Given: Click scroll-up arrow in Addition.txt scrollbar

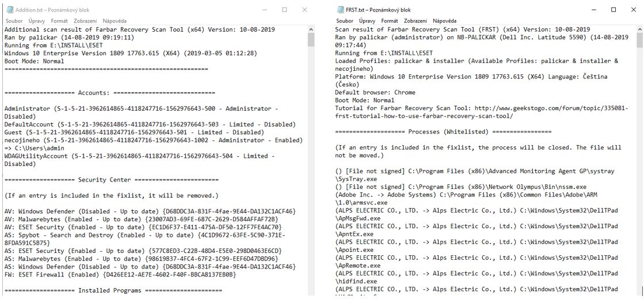Looking at the screenshot, I should click(311, 29).
